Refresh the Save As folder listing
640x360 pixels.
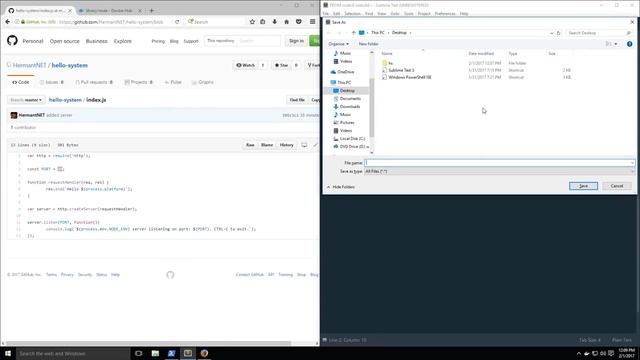(558, 33)
